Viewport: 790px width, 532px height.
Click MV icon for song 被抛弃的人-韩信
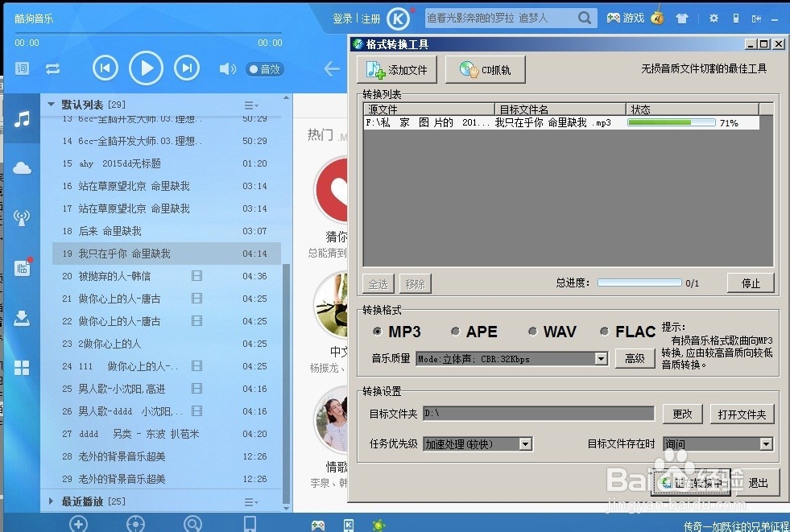click(197, 275)
